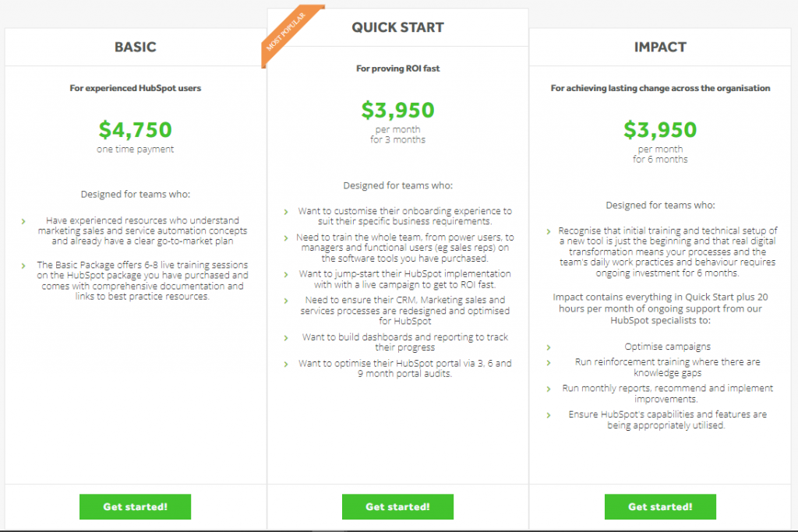Click the $3,950 price in Quick Start column
This screenshot has width=798, height=532.
397,110
